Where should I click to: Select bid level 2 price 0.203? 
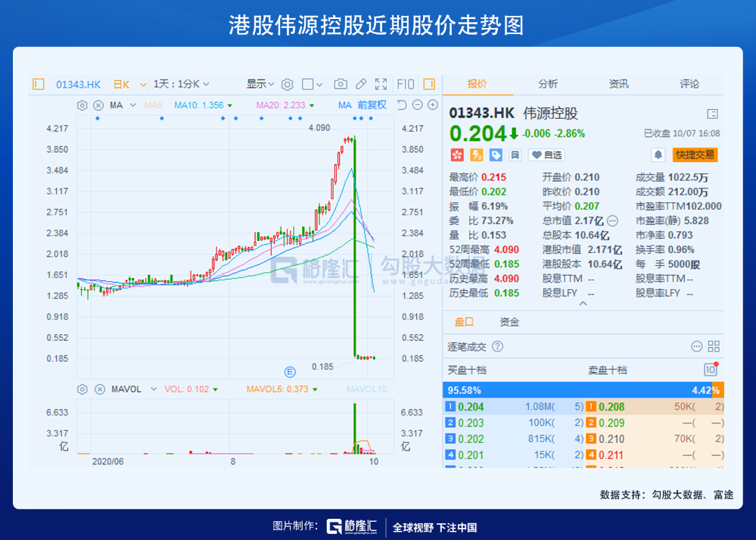pyautogui.click(x=471, y=423)
